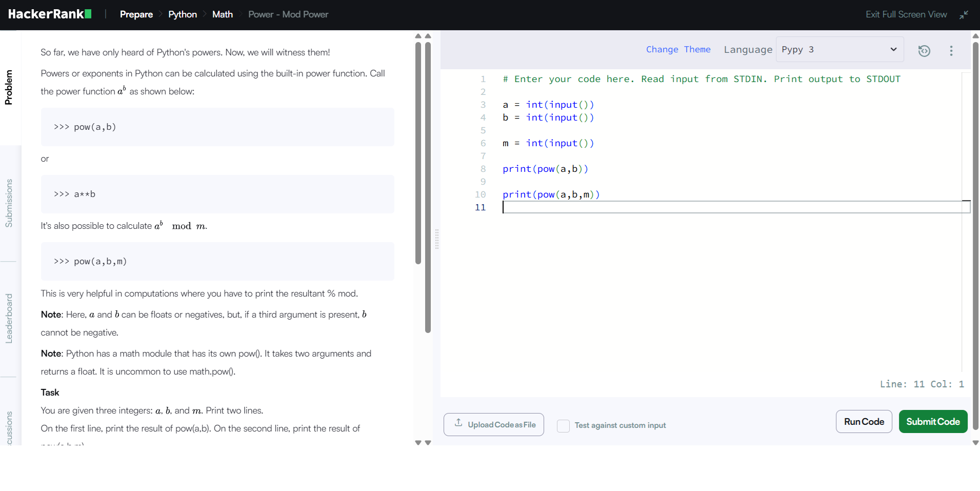The height and width of the screenshot is (491, 980).
Task: Open Change Theme options
Action: (x=678, y=49)
